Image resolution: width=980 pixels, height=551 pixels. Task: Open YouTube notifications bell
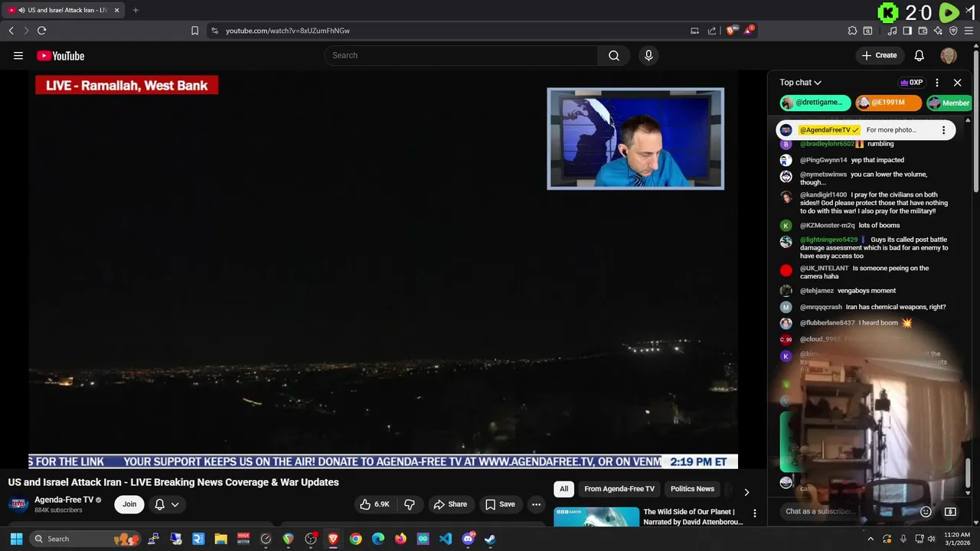pos(920,55)
